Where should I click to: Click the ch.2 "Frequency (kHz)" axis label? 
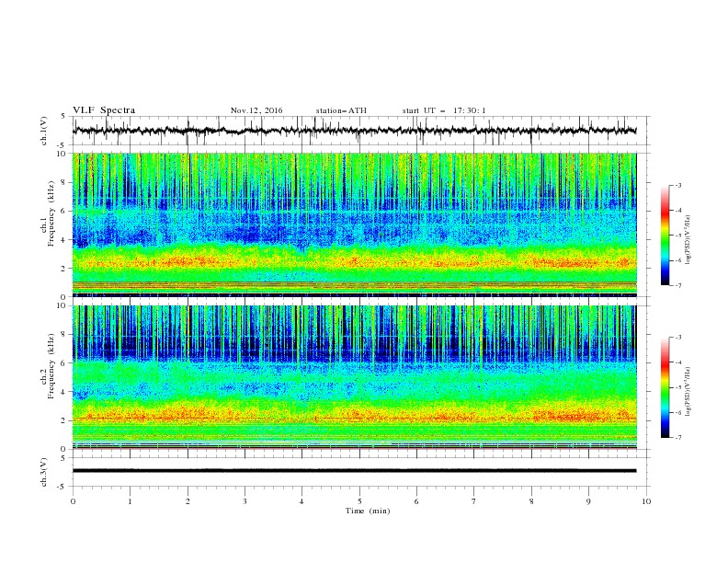[51, 366]
